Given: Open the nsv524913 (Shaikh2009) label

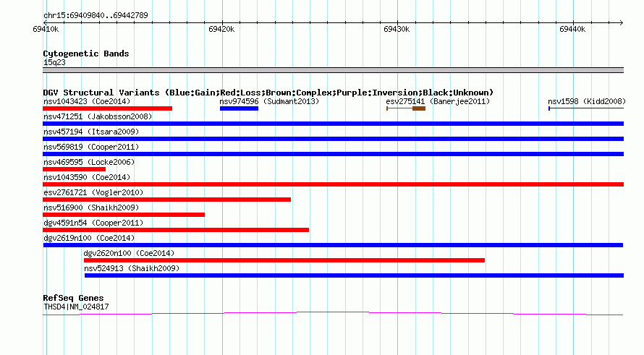Looking at the screenshot, I should (x=132, y=268).
